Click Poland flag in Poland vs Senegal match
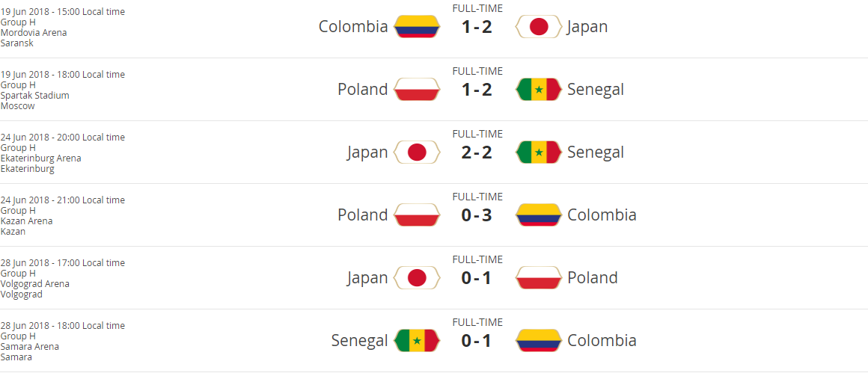868x373 pixels. pyautogui.click(x=417, y=90)
